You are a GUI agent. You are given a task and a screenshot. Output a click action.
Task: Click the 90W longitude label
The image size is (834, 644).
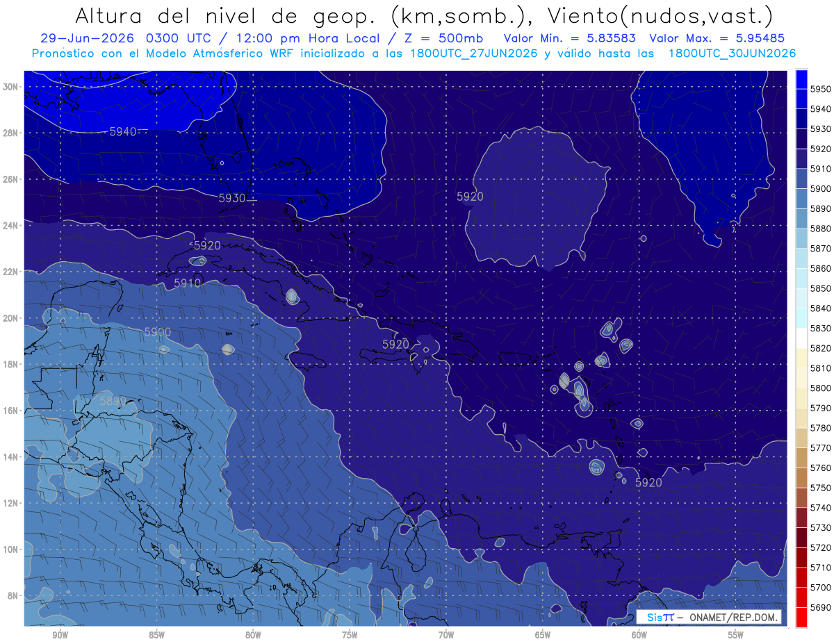tap(60, 635)
